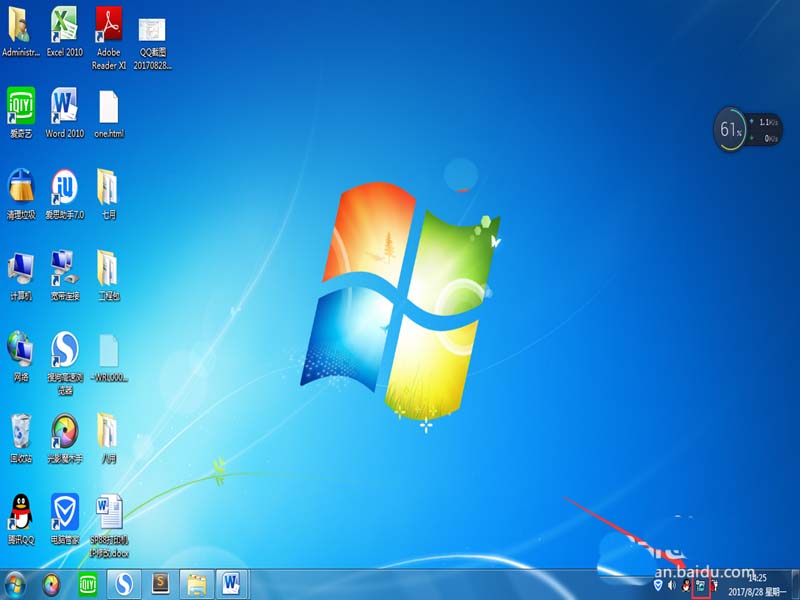Open the Windows Start button
This screenshot has width=800, height=600.
[x=15, y=585]
